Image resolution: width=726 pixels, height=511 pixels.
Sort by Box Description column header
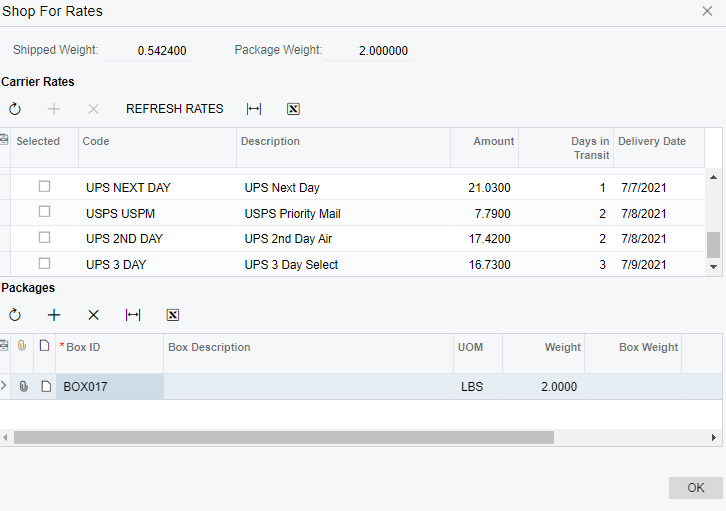pos(308,354)
